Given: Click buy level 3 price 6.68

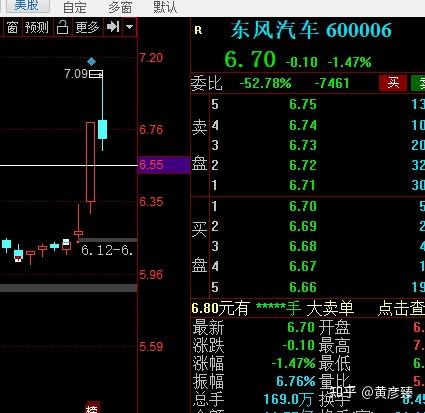Looking at the screenshot, I should 303,246.
